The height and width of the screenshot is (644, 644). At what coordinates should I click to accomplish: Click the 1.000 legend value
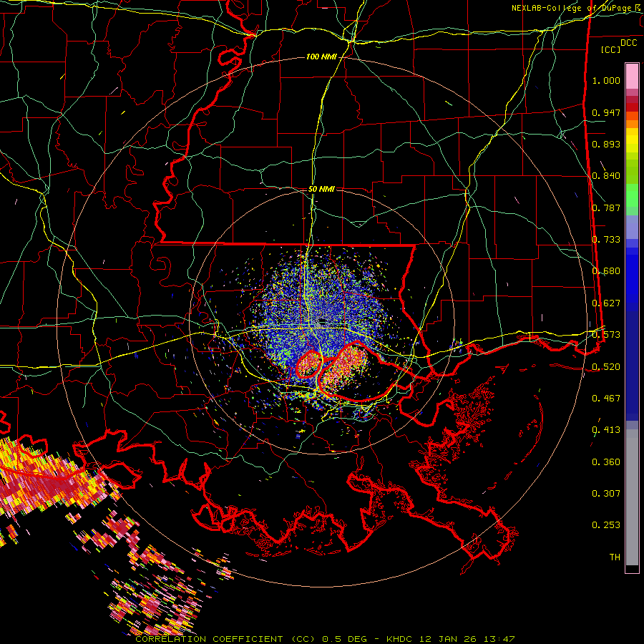(x=606, y=80)
